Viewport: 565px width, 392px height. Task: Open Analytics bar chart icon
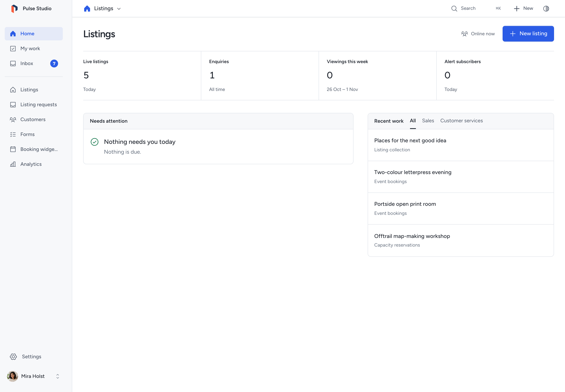click(13, 164)
